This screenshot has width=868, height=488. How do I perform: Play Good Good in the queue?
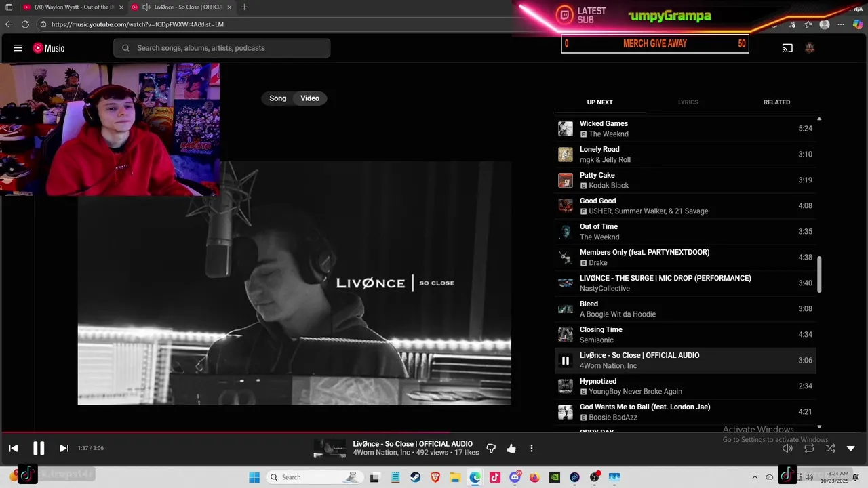tap(685, 205)
